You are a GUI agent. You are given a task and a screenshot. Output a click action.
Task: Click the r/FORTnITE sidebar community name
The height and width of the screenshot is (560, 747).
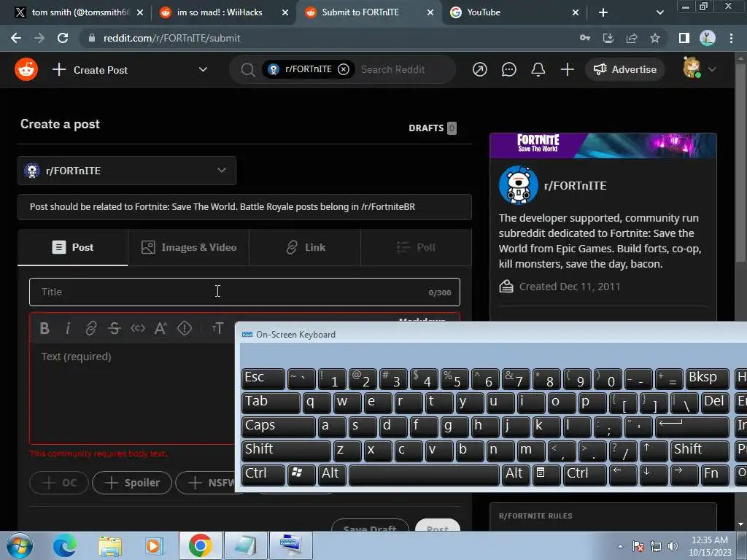(575, 186)
